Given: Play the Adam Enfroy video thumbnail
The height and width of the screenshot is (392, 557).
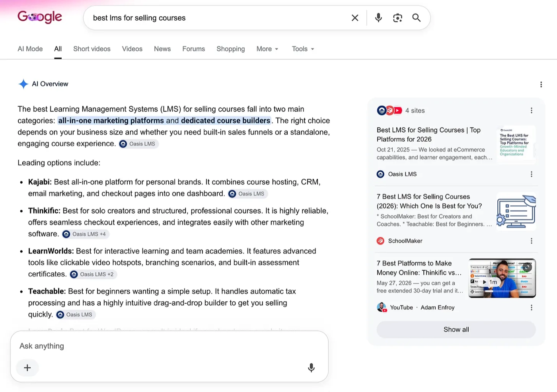Looking at the screenshot, I should [502, 278].
